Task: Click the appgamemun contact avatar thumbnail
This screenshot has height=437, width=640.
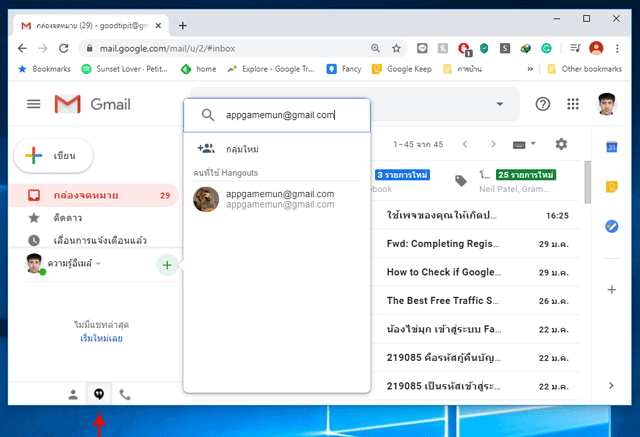Action: tap(206, 199)
